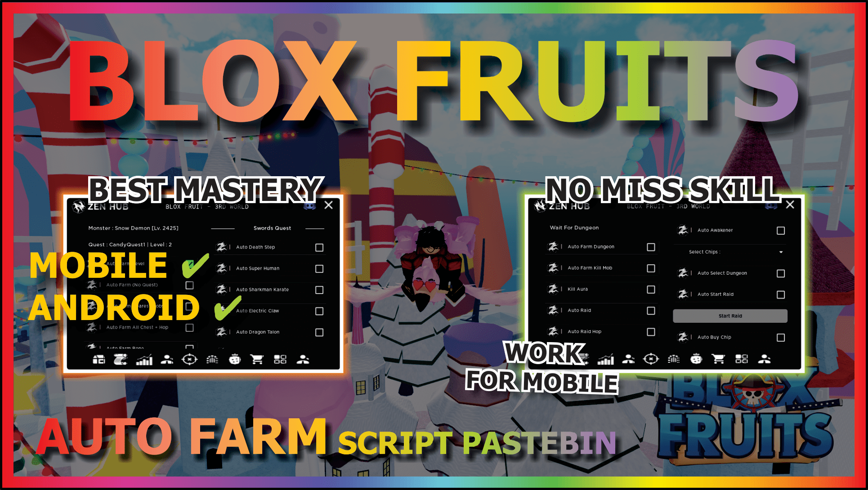Click the Zen Hub level bar icon
Screen dimensions: 868x490
147,361
